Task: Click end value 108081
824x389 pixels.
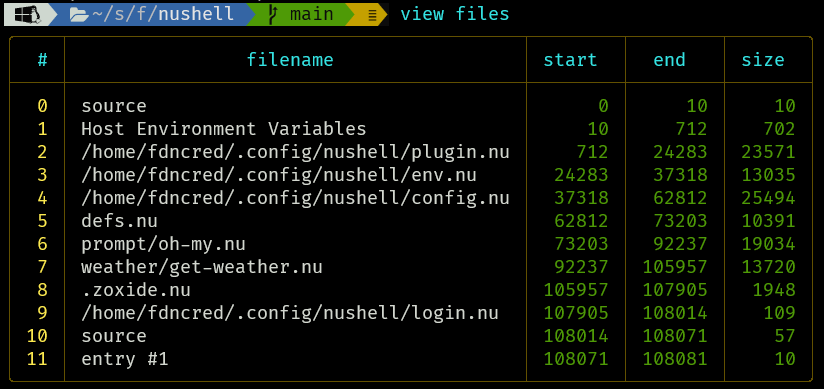Action: click(675, 360)
